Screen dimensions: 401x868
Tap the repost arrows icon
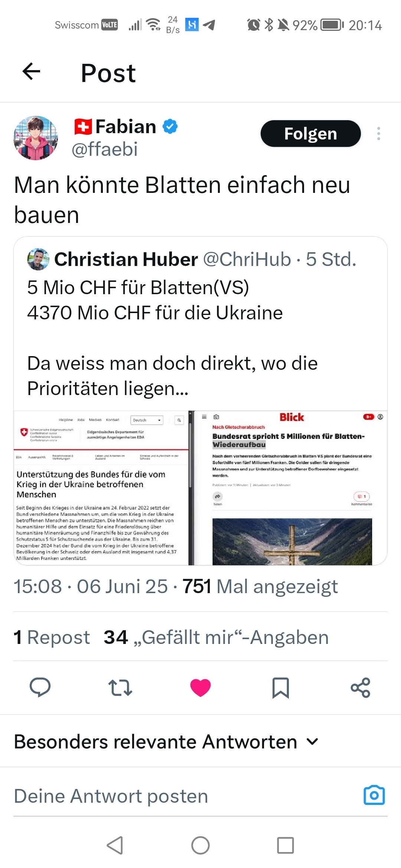pyautogui.click(x=120, y=687)
